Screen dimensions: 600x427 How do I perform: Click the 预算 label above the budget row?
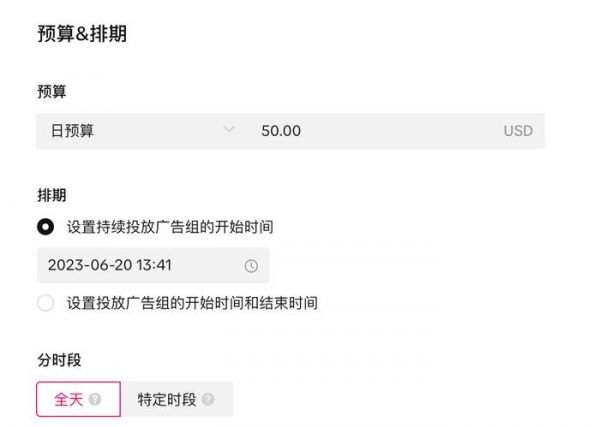pos(51,91)
